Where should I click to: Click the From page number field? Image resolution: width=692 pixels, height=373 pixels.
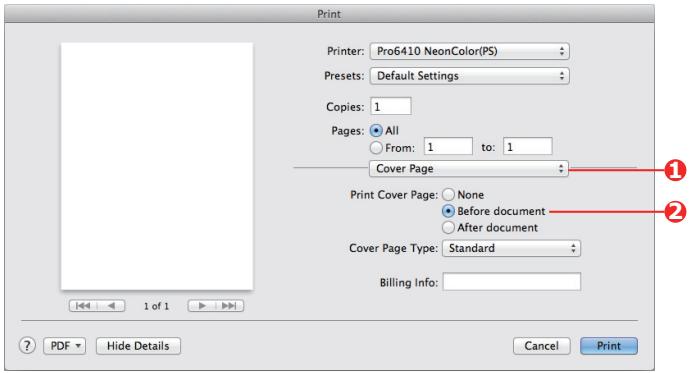tap(448, 147)
